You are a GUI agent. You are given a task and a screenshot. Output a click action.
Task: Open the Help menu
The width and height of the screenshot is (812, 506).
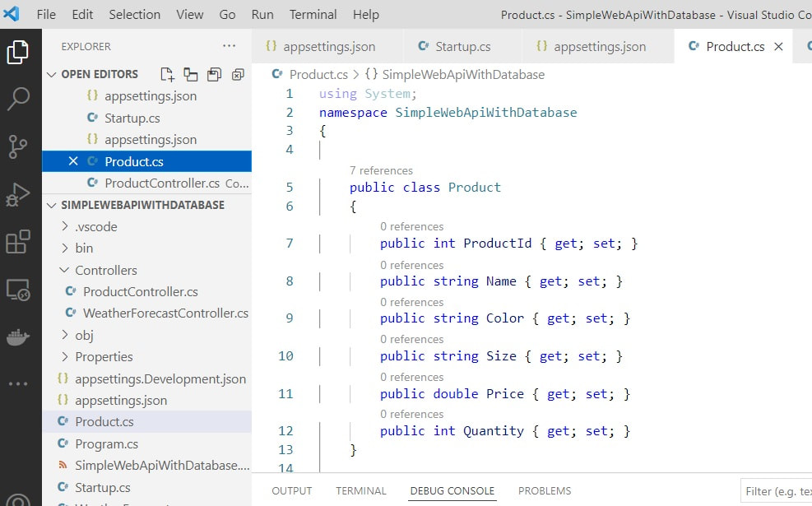tap(365, 15)
